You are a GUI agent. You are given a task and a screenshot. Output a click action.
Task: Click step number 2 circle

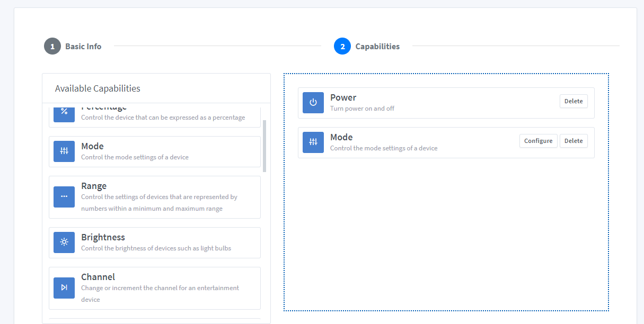[342, 47]
